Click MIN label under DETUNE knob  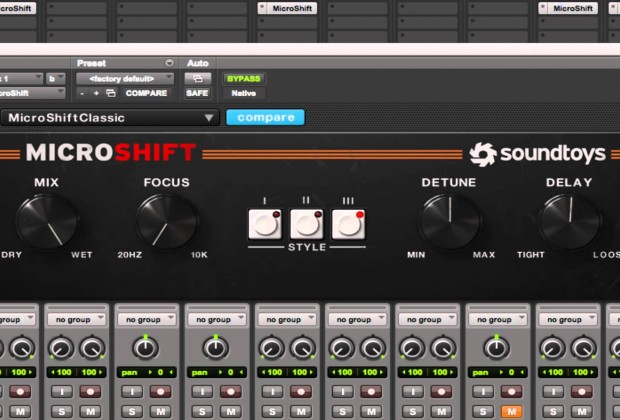point(416,255)
